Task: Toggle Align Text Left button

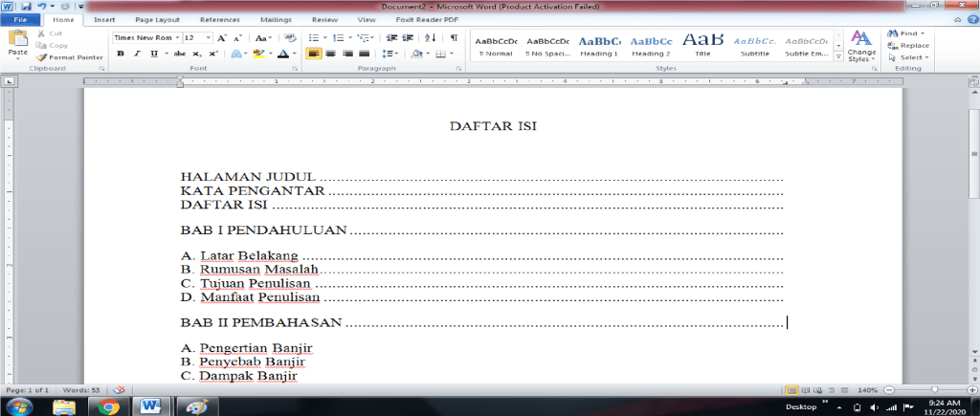Action: point(313,54)
